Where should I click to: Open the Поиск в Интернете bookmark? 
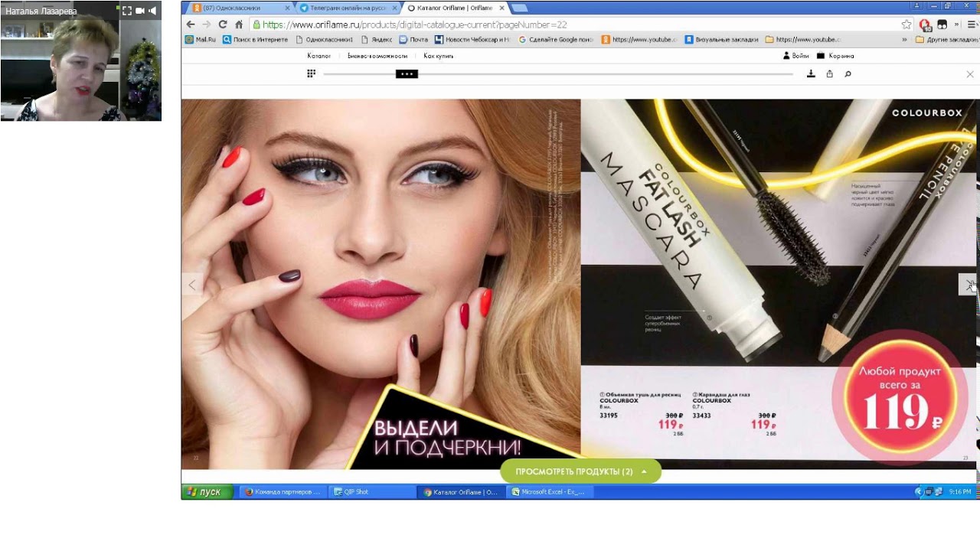(256, 39)
